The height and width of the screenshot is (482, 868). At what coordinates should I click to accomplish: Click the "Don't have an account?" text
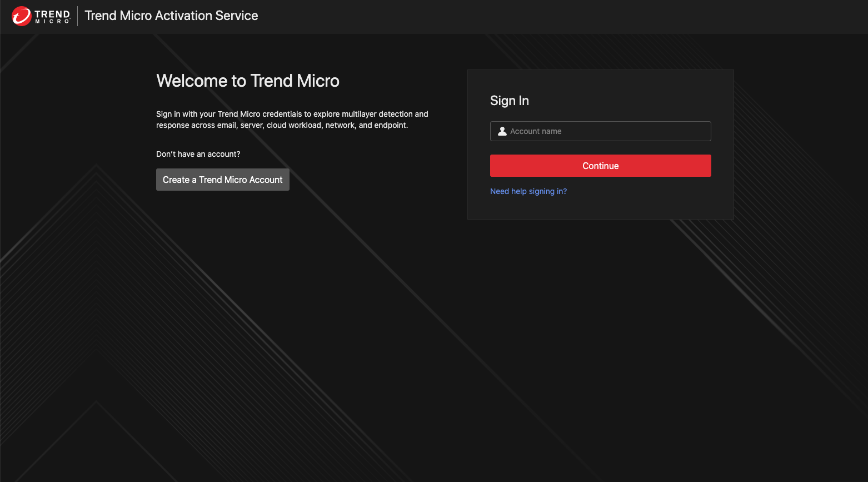click(x=198, y=154)
